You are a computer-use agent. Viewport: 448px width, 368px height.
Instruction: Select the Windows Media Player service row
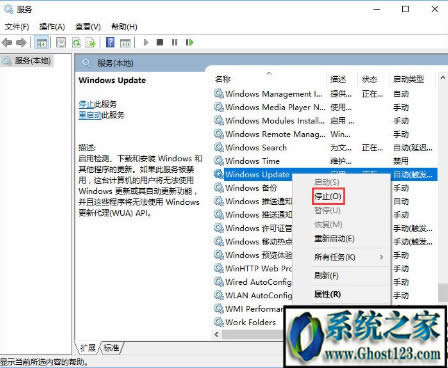point(325,107)
